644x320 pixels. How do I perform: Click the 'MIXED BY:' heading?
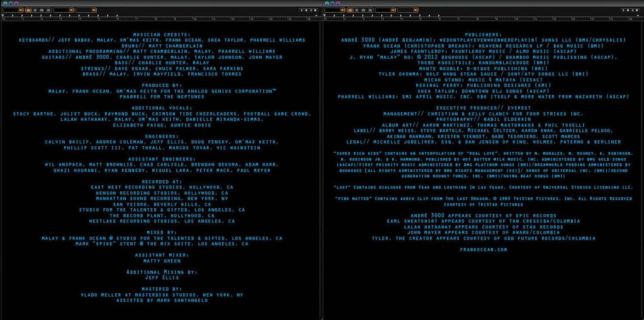click(162, 233)
